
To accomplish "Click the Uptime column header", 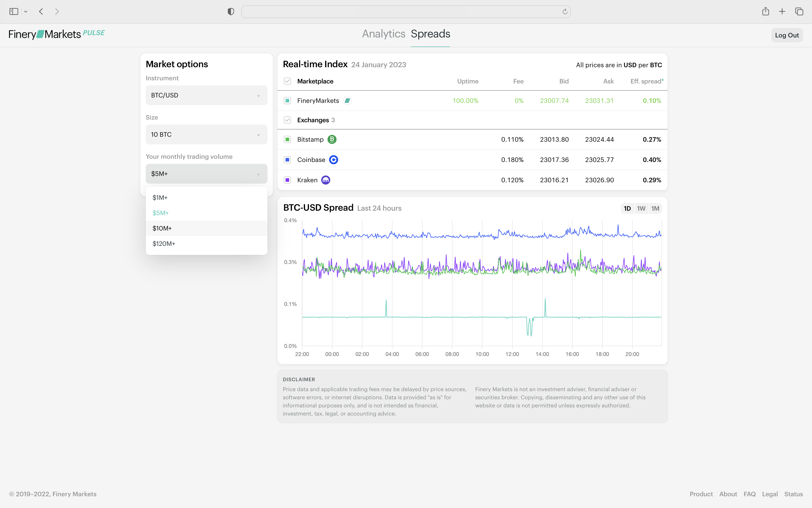I will click(468, 81).
